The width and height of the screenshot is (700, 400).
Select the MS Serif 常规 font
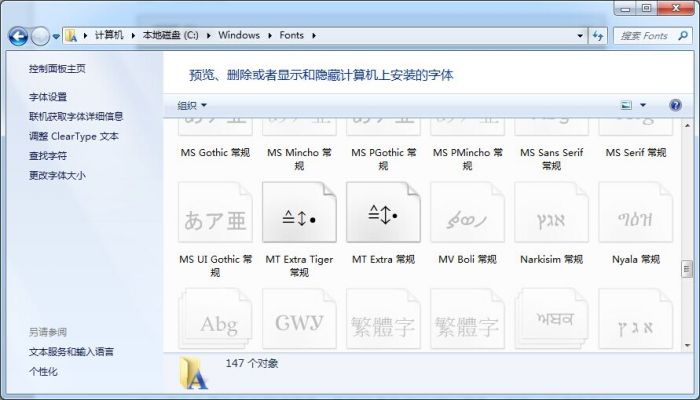tap(636, 153)
